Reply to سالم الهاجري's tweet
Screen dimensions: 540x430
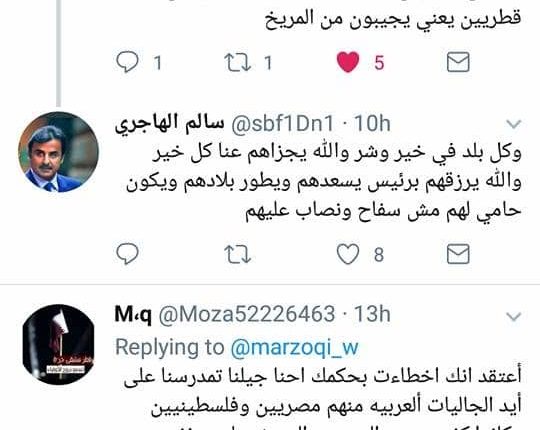(128, 254)
